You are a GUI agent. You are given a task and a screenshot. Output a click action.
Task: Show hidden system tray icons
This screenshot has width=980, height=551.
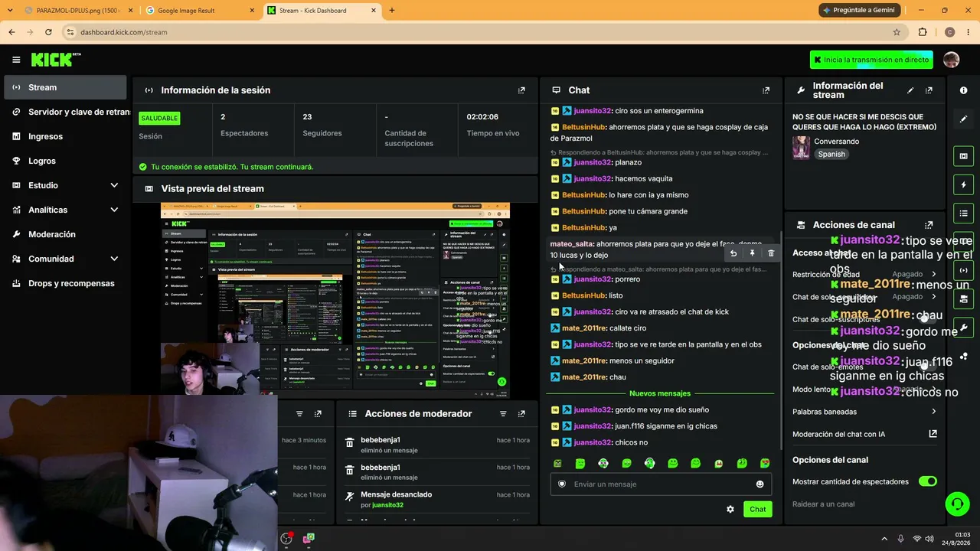point(884,539)
